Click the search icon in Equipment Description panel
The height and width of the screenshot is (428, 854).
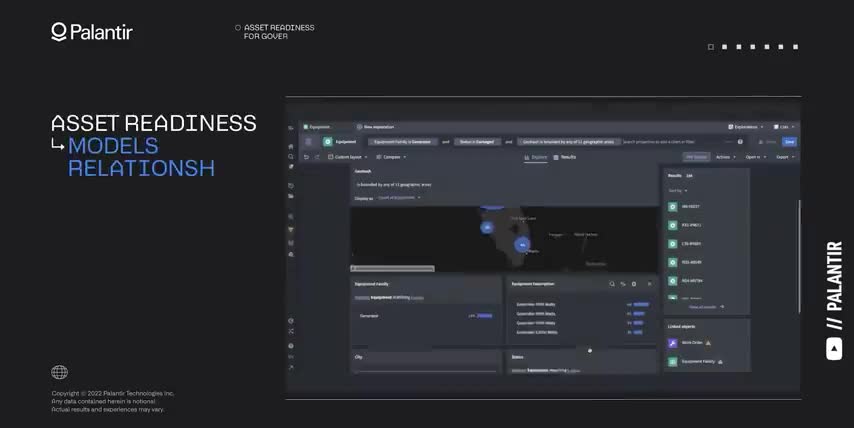(611, 284)
